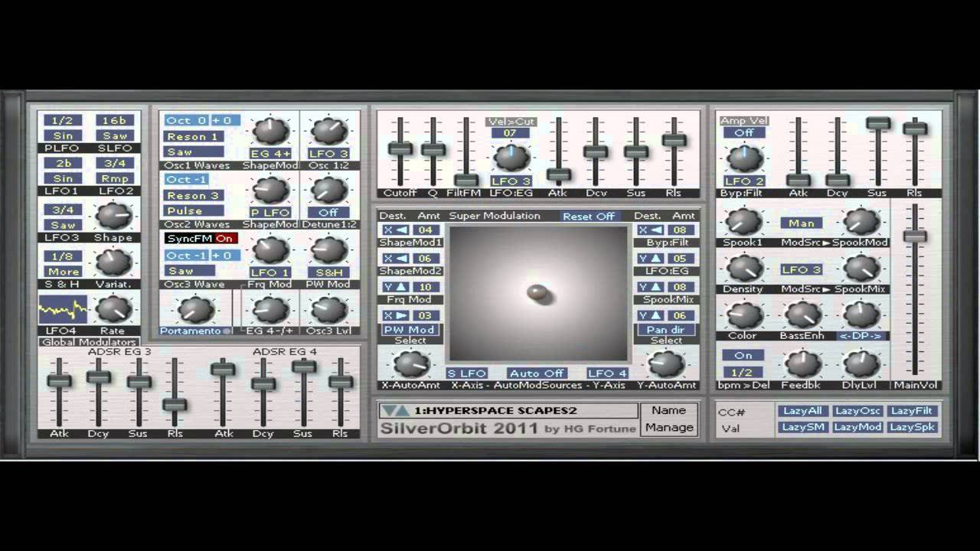Open the P LFO mod source selector
980x551 pixels.
[270, 213]
